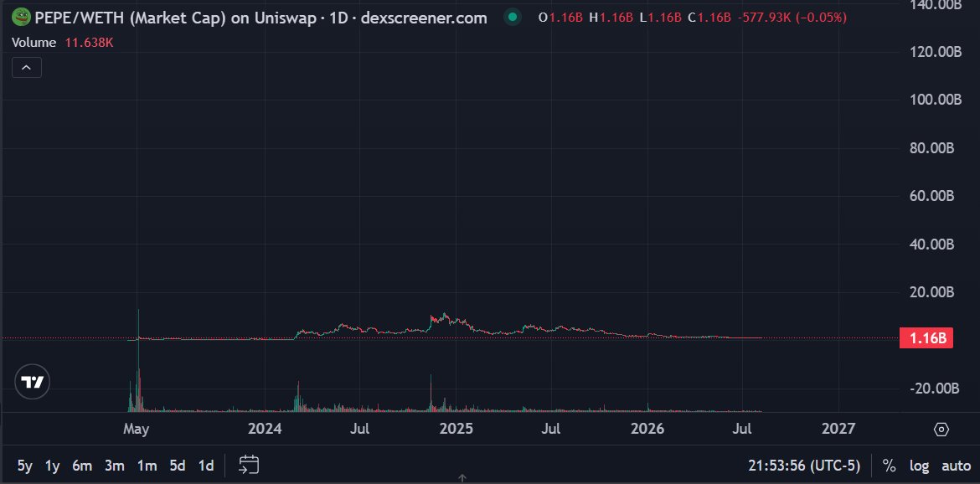Image resolution: width=980 pixels, height=484 pixels.
Task: Click the 2025 label on time axis
Action: click(x=456, y=429)
